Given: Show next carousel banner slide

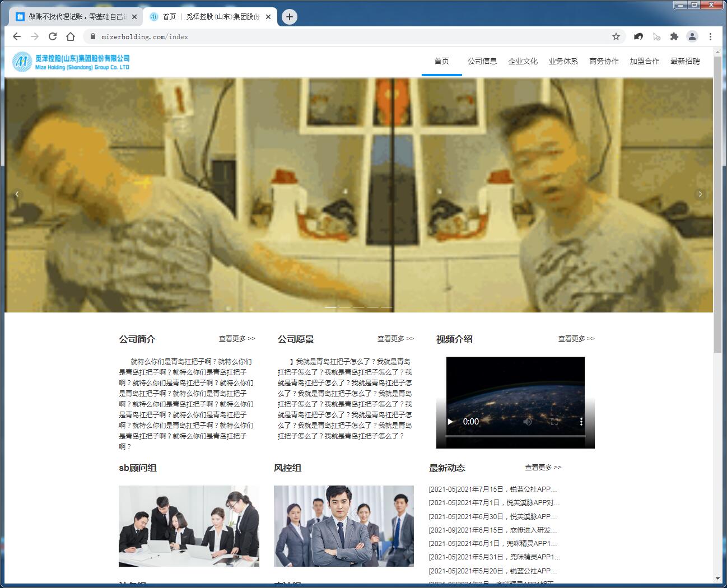Looking at the screenshot, I should (x=700, y=194).
